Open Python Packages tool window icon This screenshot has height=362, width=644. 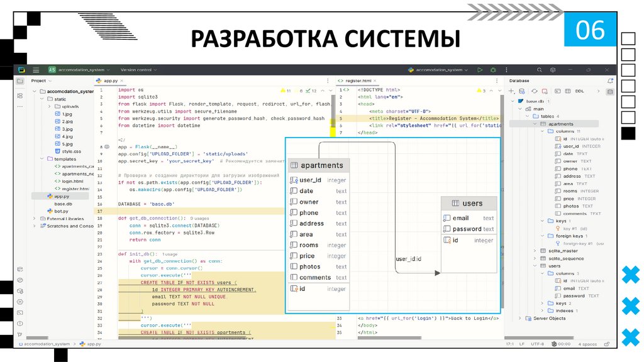(20, 291)
